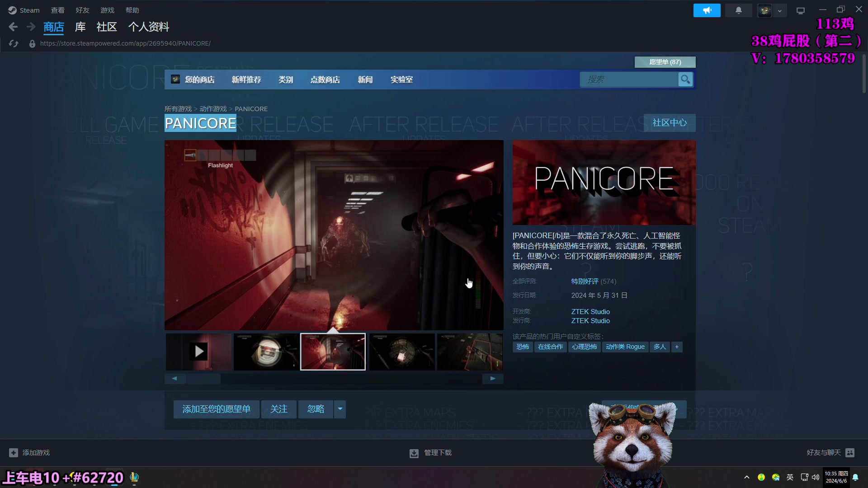Show hidden tray icons chevron
The height and width of the screenshot is (488, 868).
pos(747,477)
